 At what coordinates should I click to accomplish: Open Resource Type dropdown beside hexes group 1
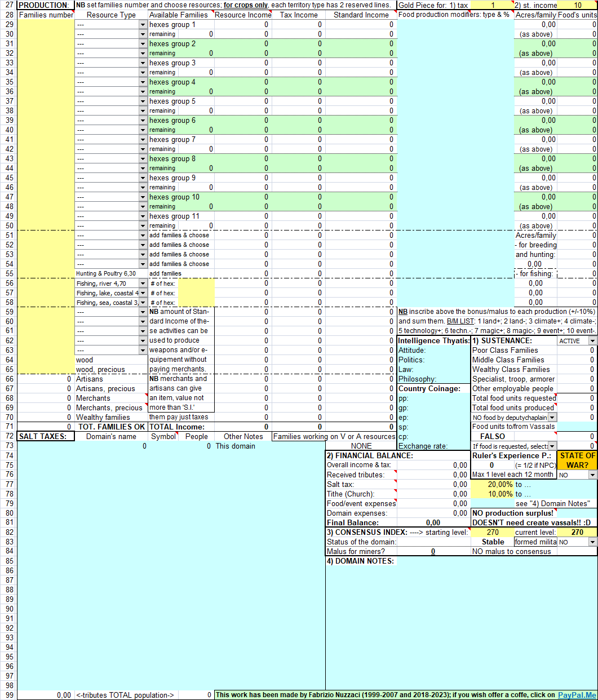(x=143, y=25)
